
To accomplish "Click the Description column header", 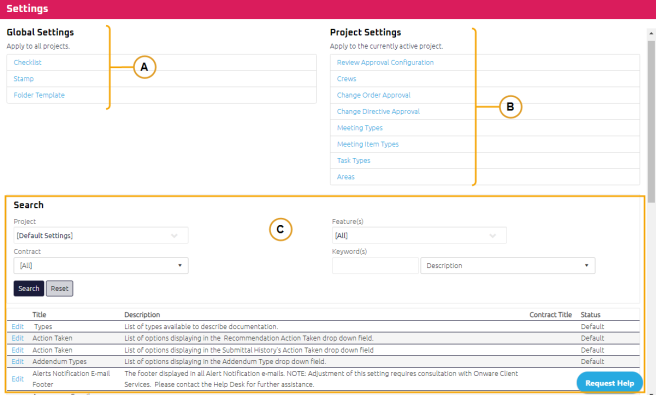I will pos(142,315).
